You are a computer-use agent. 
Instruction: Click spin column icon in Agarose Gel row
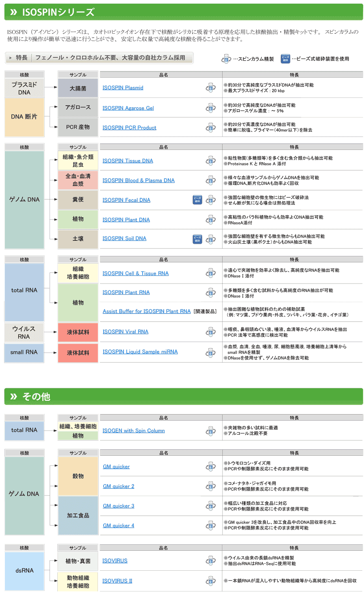pyautogui.click(x=210, y=108)
